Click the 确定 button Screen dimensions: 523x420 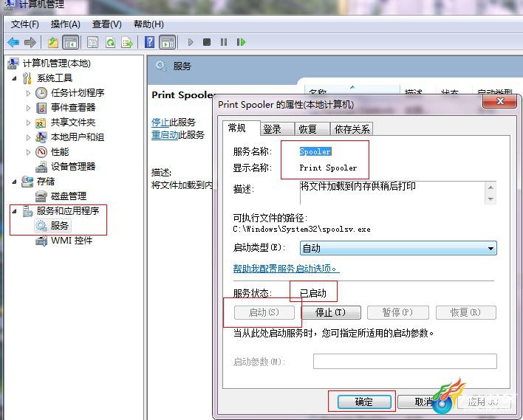pos(364,402)
